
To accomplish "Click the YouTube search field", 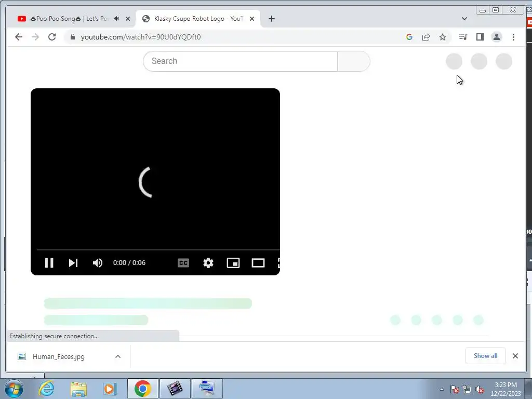I will pyautogui.click(x=240, y=61).
